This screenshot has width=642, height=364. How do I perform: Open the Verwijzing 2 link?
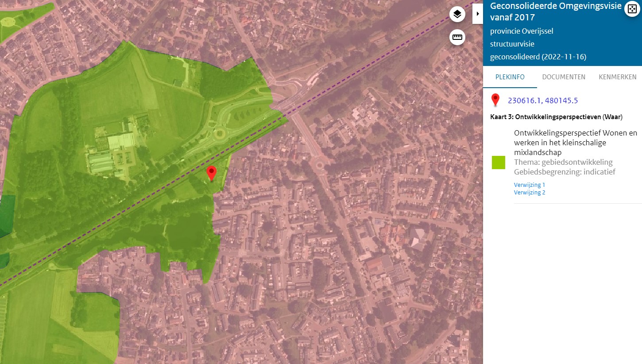point(530,193)
